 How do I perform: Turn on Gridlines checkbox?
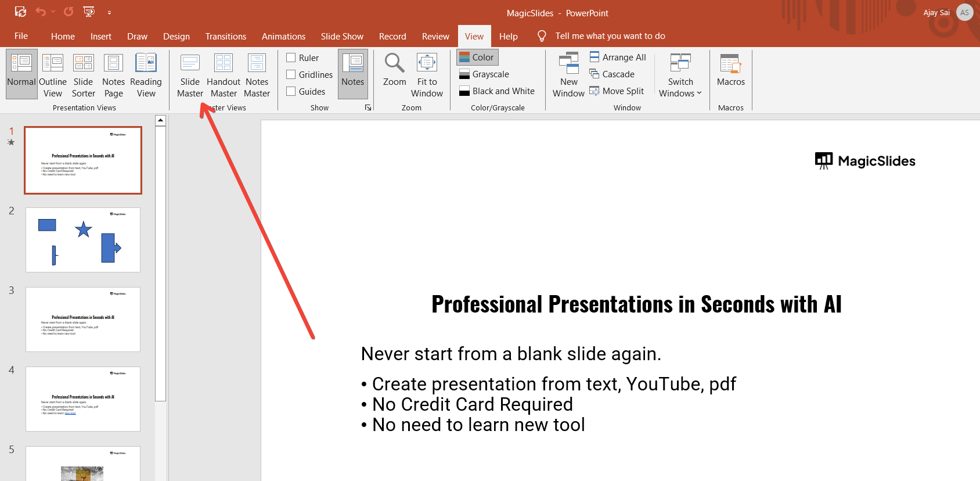point(291,74)
